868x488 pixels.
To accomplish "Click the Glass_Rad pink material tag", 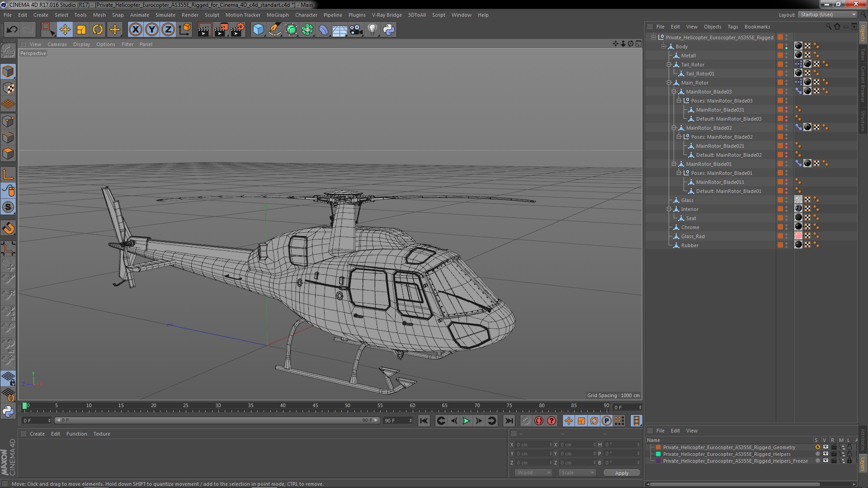I will pyautogui.click(x=798, y=236).
